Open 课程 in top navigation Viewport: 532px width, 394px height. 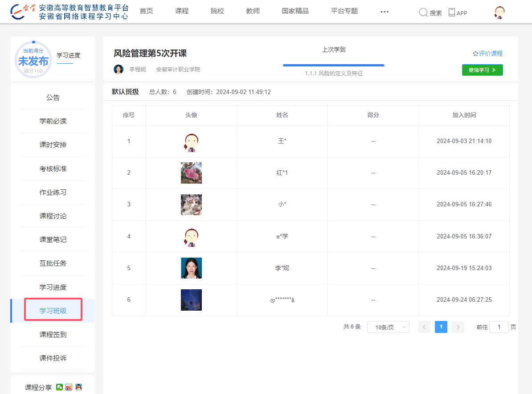182,11
